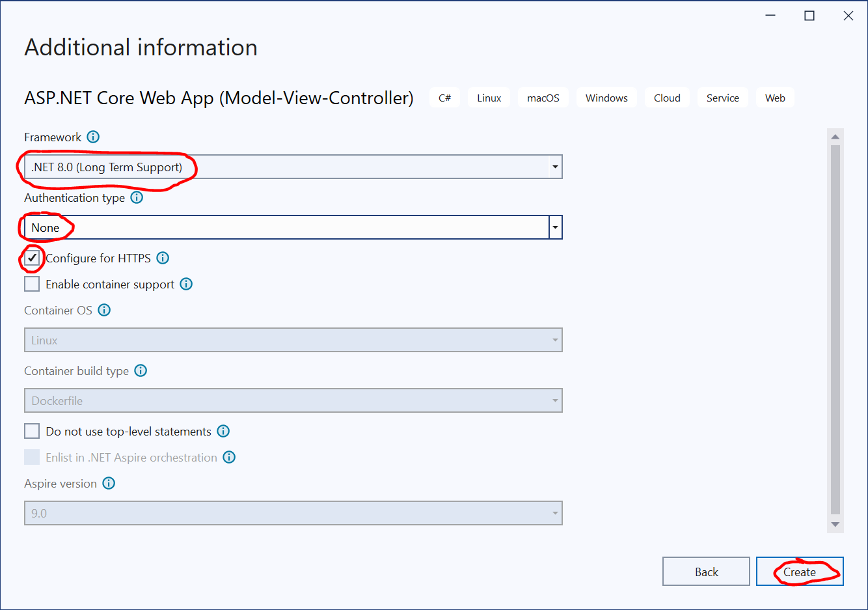Viewport: 868px width, 610px height.
Task: Click the Framework info icon
Action: (93, 137)
